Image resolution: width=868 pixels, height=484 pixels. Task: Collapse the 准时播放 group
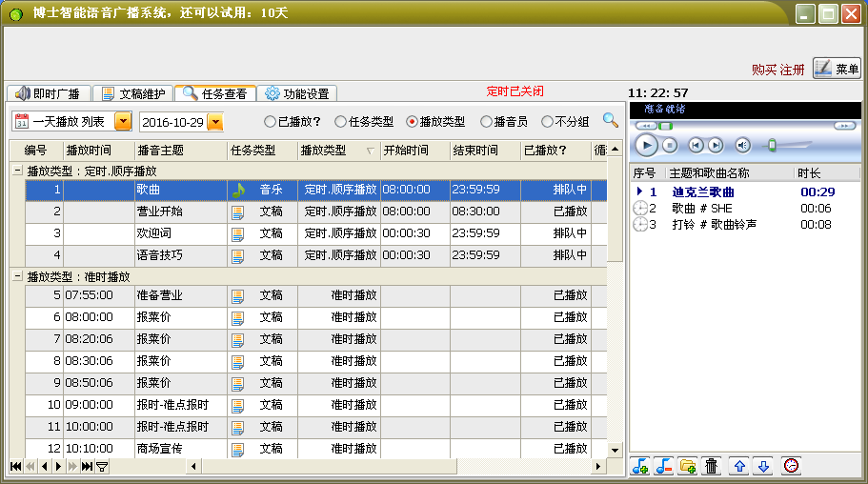click(x=17, y=275)
